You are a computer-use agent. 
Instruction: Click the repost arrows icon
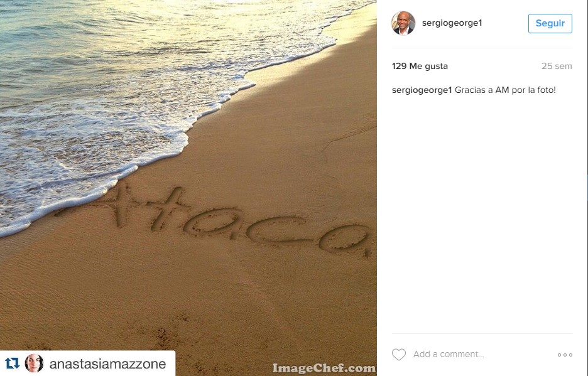click(12, 363)
